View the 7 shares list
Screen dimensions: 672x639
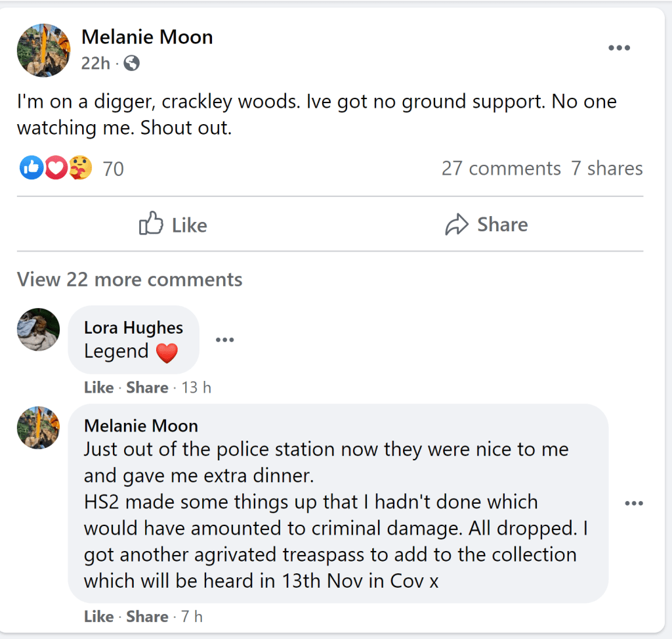click(x=606, y=168)
